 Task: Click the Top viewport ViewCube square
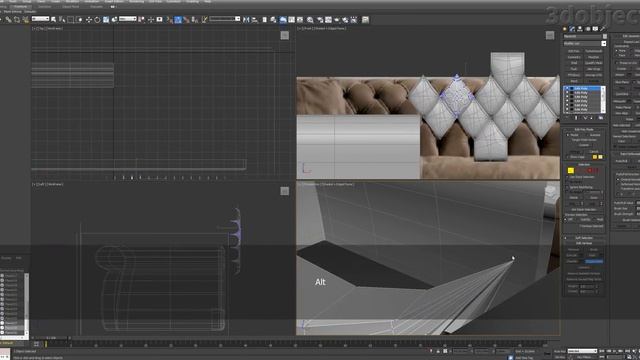pos(284,36)
